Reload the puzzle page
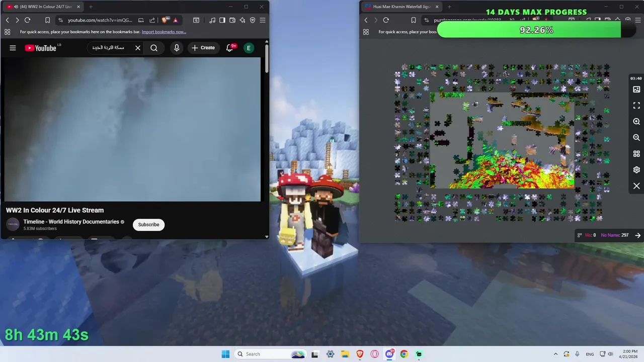The width and height of the screenshot is (644, 362). click(386, 20)
